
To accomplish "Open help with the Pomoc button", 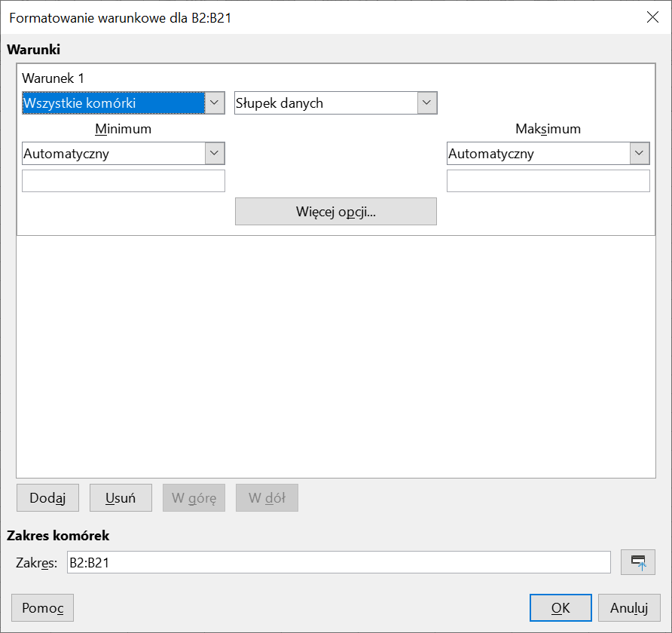I will point(43,607).
